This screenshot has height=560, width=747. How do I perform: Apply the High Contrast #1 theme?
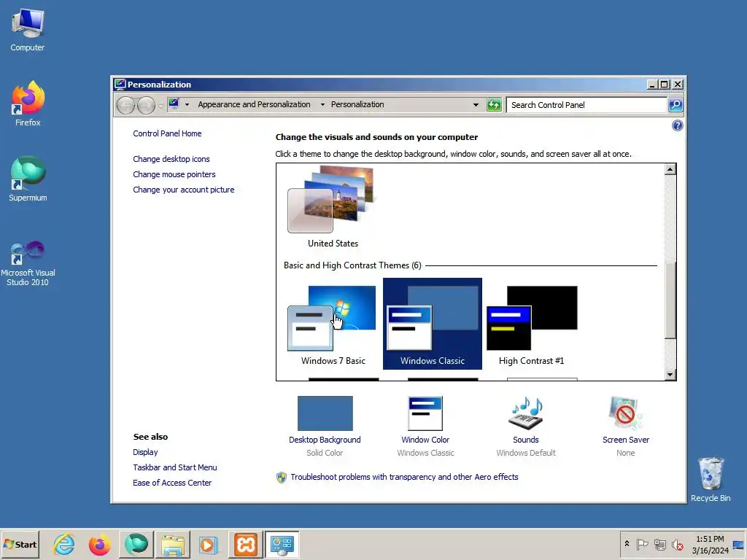coord(532,324)
